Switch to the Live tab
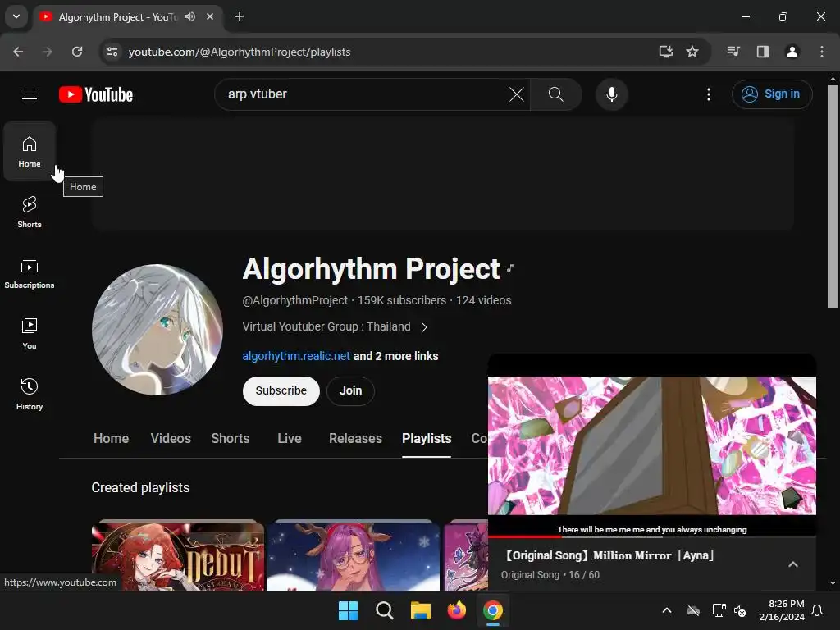 click(x=290, y=438)
